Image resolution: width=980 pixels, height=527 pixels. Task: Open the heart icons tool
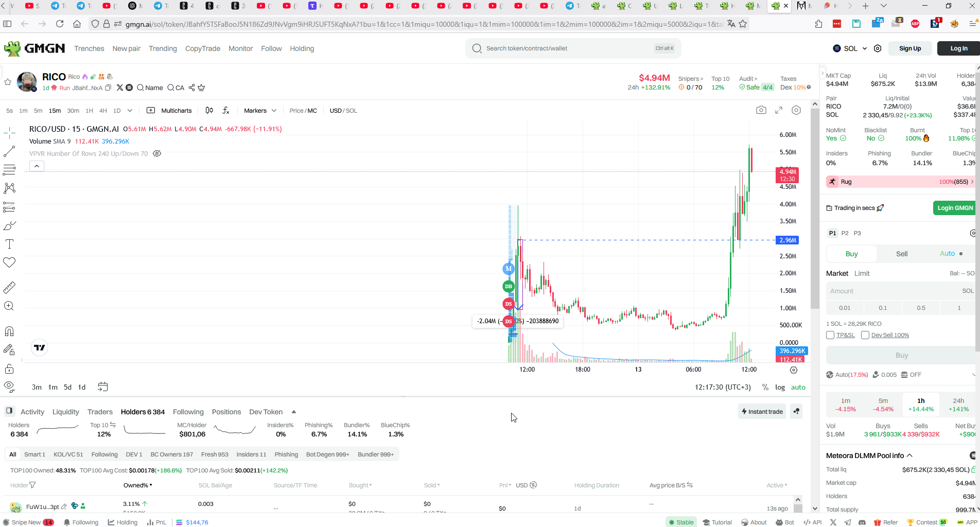coord(9,262)
